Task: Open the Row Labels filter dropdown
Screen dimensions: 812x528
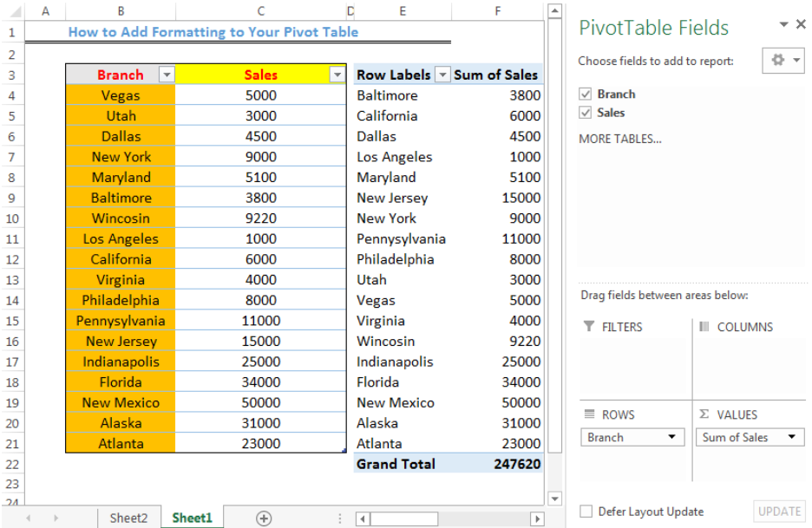Action: coord(442,75)
